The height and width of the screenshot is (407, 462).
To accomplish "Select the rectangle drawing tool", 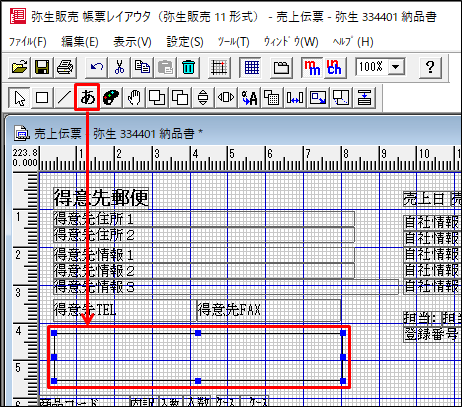I will (42, 98).
